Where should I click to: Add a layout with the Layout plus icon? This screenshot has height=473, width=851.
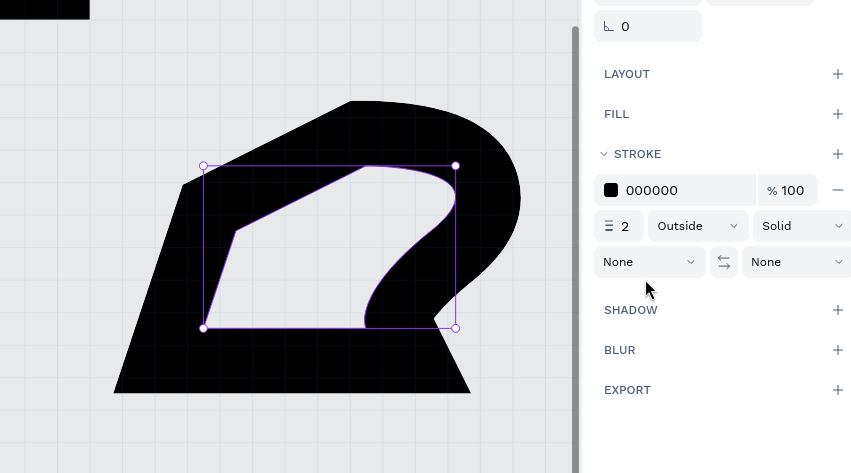pos(837,74)
